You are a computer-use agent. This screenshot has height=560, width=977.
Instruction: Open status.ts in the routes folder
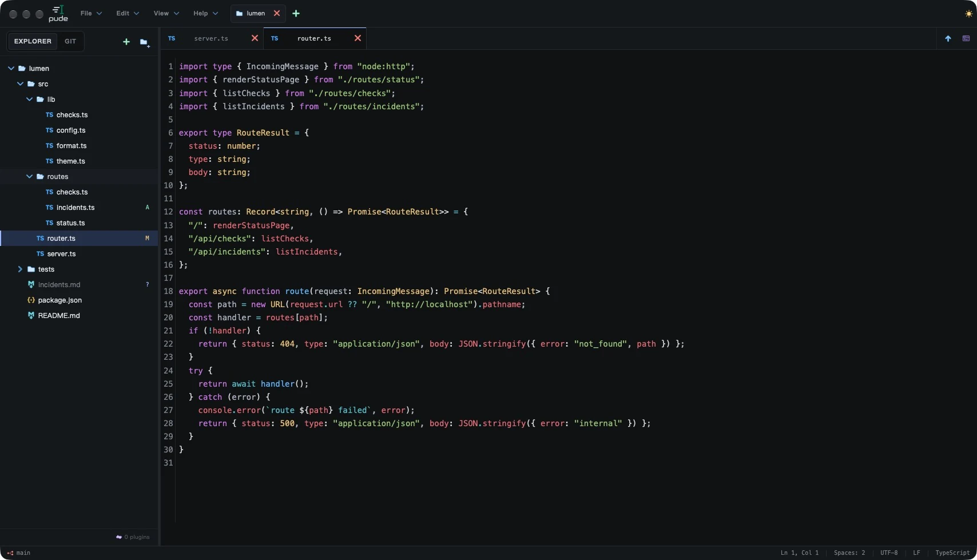click(79, 223)
